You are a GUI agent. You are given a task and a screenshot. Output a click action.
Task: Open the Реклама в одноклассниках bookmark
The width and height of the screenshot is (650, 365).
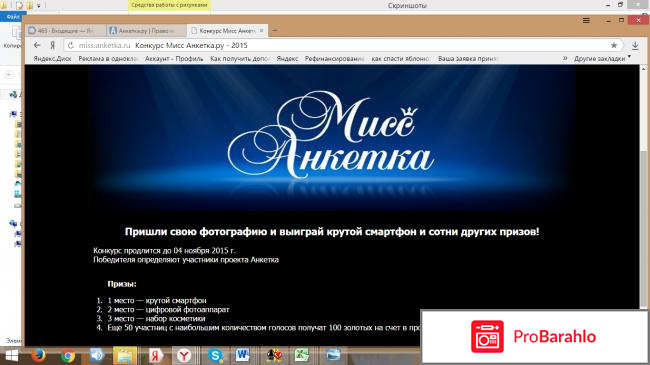(x=108, y=59)
